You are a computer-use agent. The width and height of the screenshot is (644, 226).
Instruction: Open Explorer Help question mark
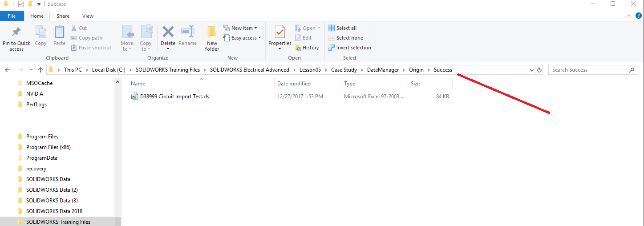pos(639,16)
